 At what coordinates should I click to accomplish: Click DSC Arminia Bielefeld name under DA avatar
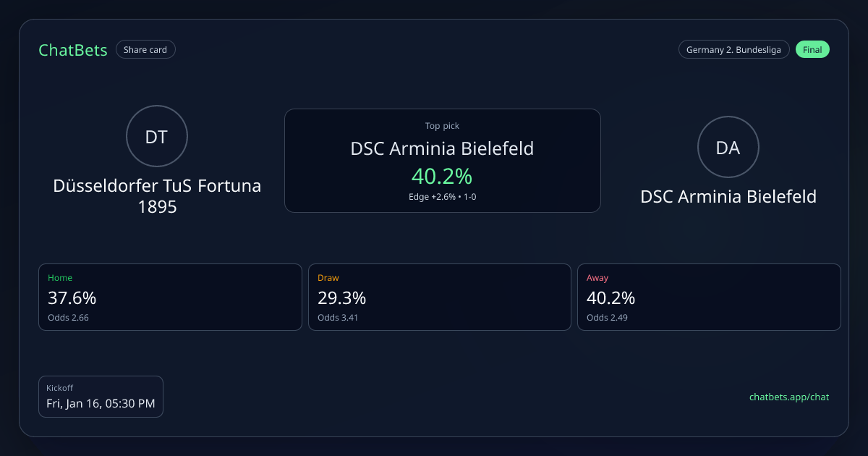[x=728, y=196]
